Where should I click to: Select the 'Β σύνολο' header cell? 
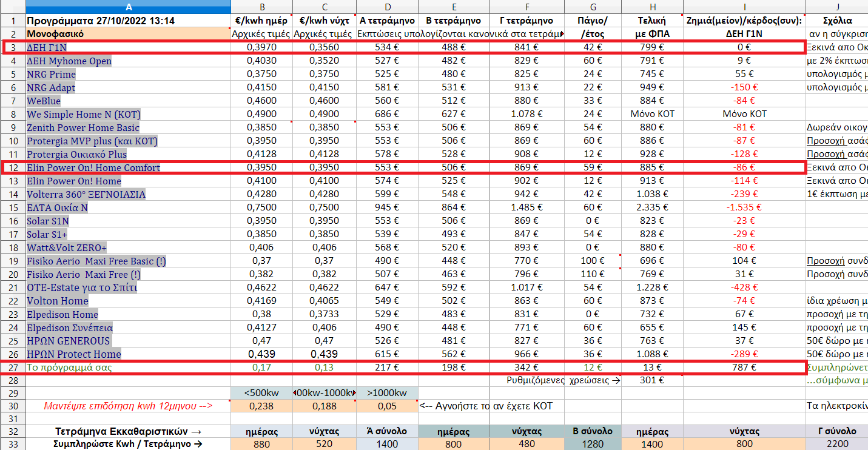click(592, 431)
